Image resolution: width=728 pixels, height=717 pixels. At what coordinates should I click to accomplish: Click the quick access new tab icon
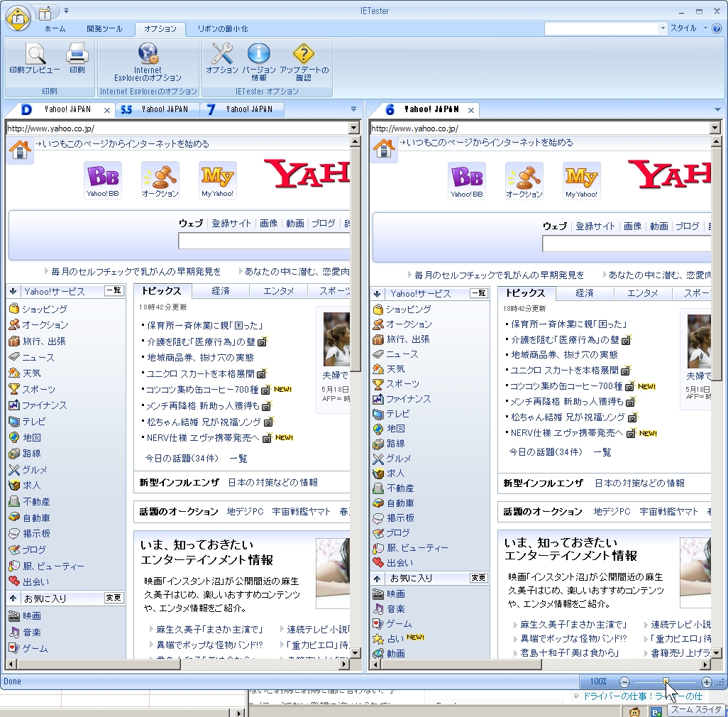coord(45,13)
